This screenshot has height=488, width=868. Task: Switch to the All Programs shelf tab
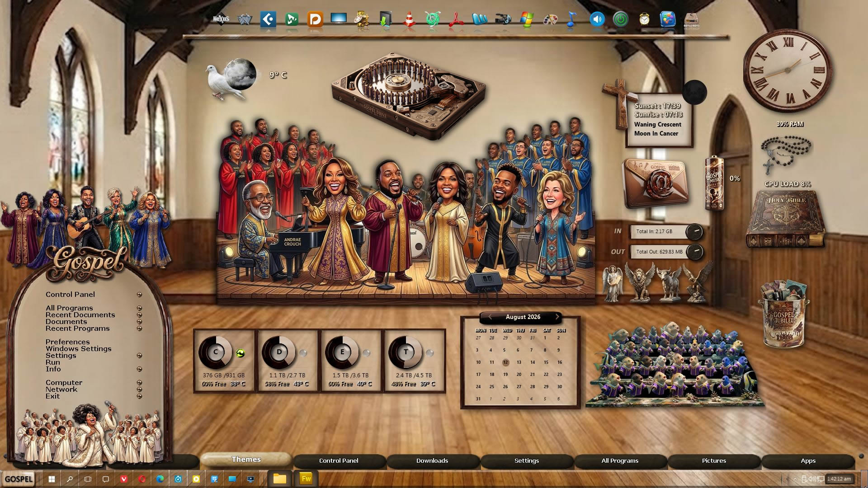pos(620,461)
